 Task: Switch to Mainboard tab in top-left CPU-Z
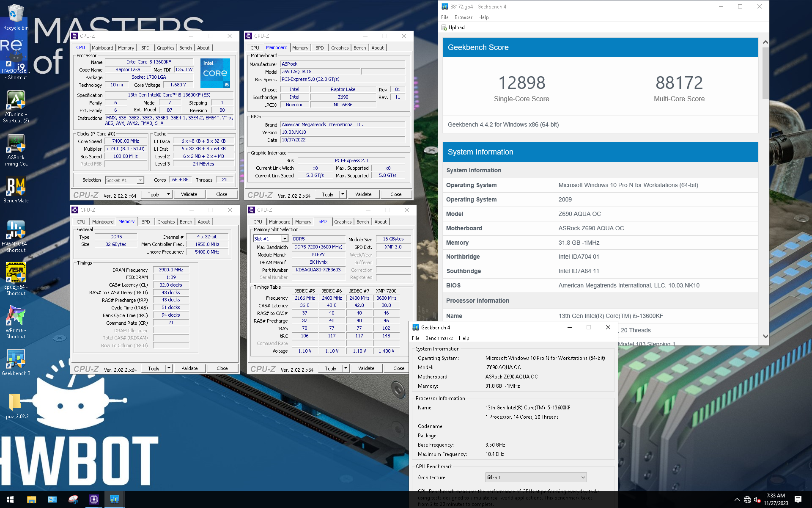coord(102,48)
